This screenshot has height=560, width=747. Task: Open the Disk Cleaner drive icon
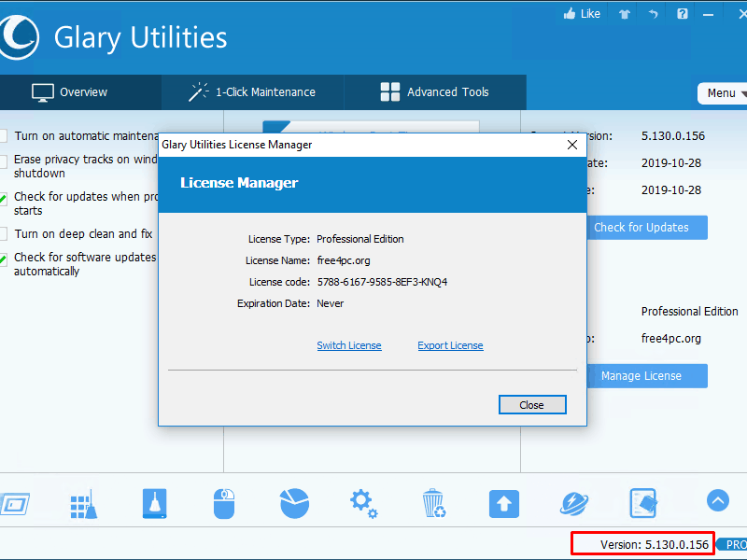pyautogui.click(x=154, y=503)
